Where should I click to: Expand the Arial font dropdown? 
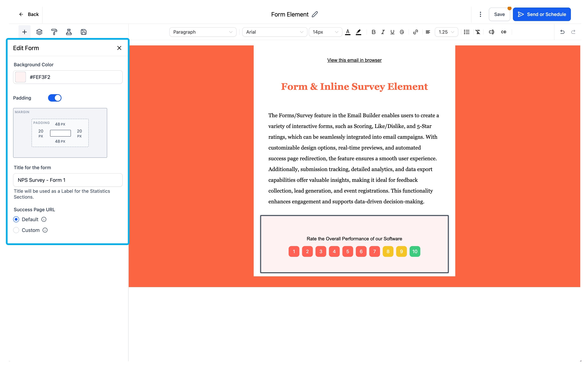[x=275, y=32]
